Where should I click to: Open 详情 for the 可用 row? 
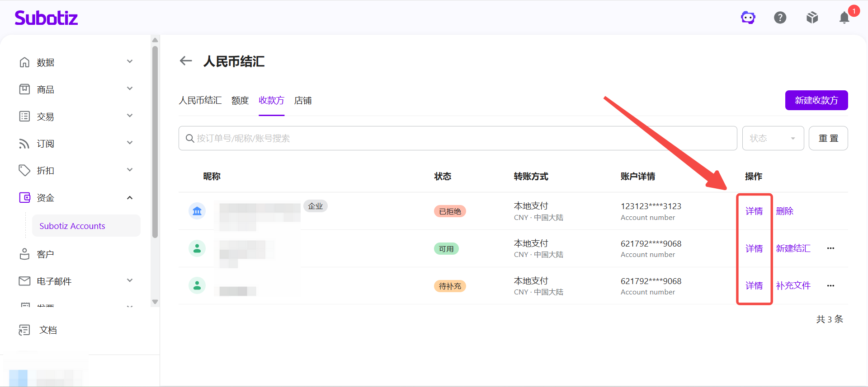click(754, 248)
